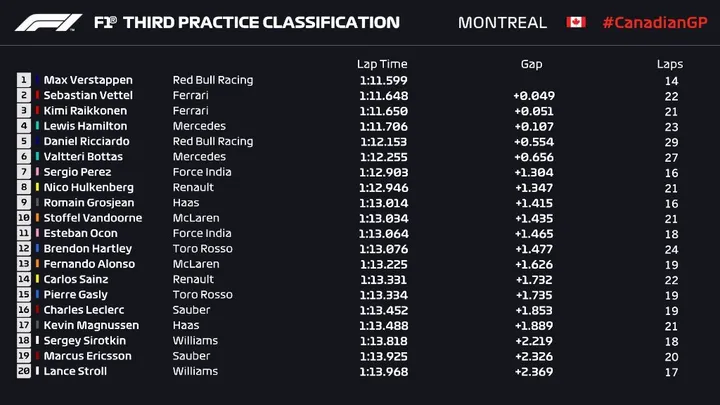Click the Max Verstappen driver name
Image resolution: width=720 pixels, height=405 pixels.
tap(88, 80)
